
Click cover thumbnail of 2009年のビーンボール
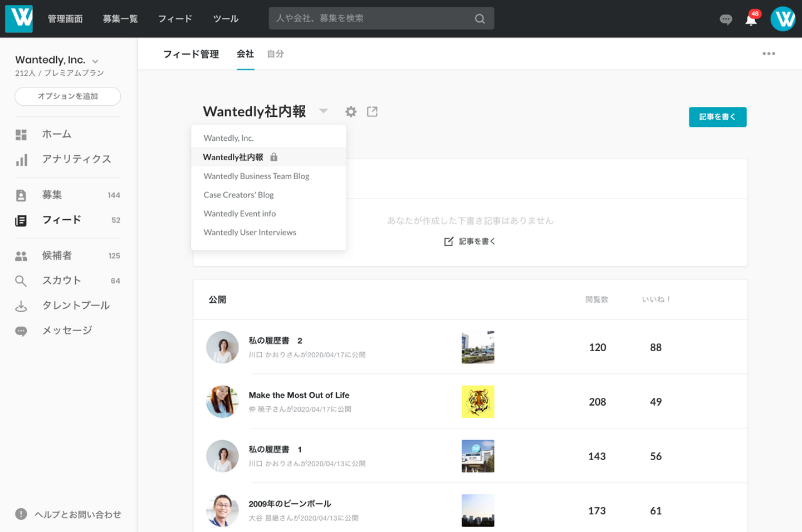point(478,510)
